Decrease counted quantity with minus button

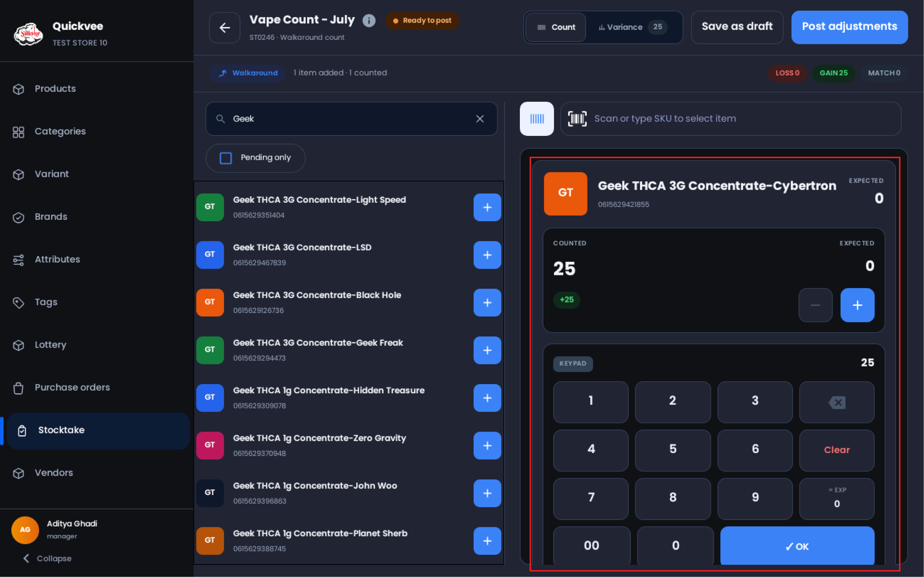pos(815,305)
